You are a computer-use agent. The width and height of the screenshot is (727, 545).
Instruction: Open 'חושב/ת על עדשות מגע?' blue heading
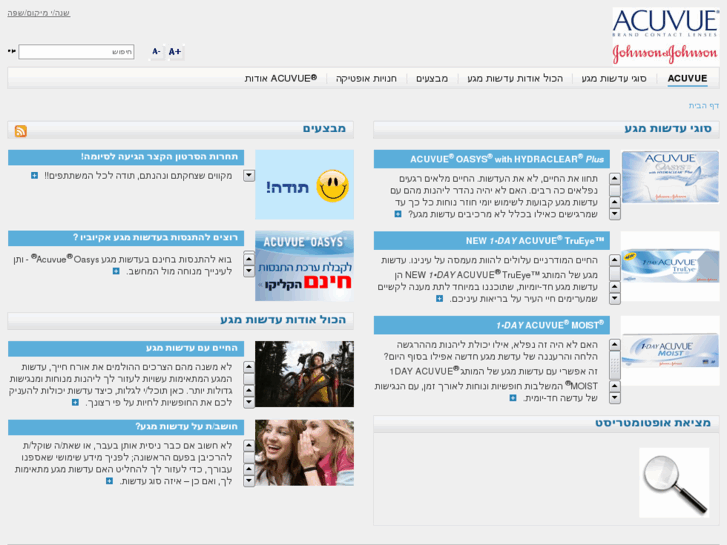tap(126, 427)
